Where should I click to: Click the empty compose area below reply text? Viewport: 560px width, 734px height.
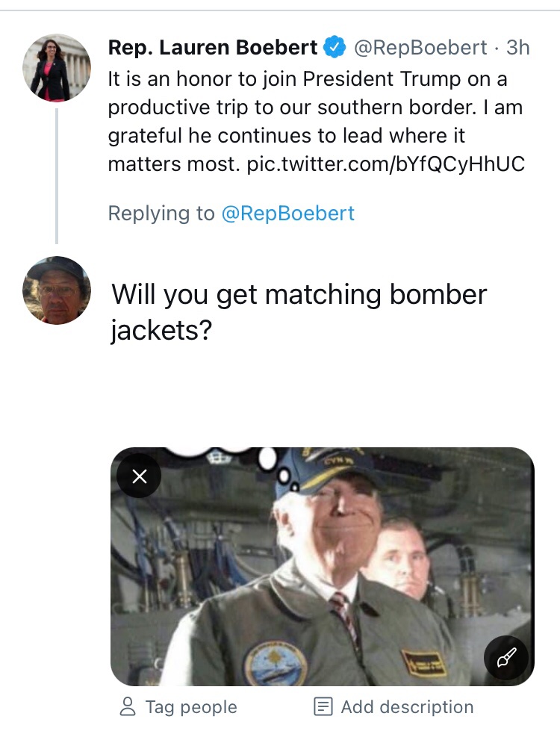[x=321, y=396]
